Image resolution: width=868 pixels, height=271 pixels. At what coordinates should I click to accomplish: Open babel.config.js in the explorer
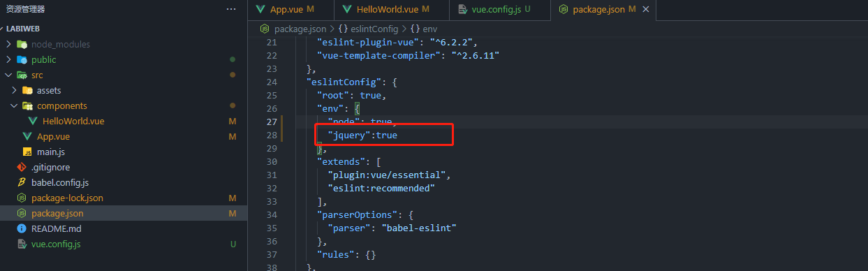[x=60, y=182]
